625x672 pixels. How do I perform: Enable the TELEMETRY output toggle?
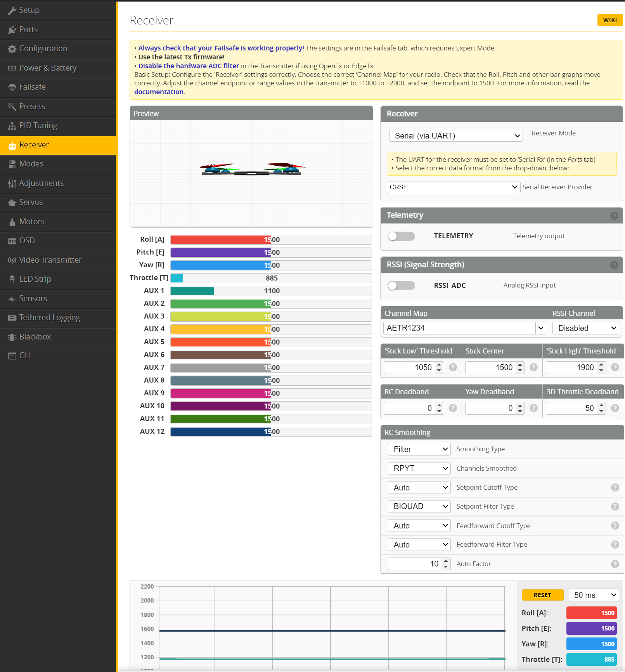click(401, 236)
